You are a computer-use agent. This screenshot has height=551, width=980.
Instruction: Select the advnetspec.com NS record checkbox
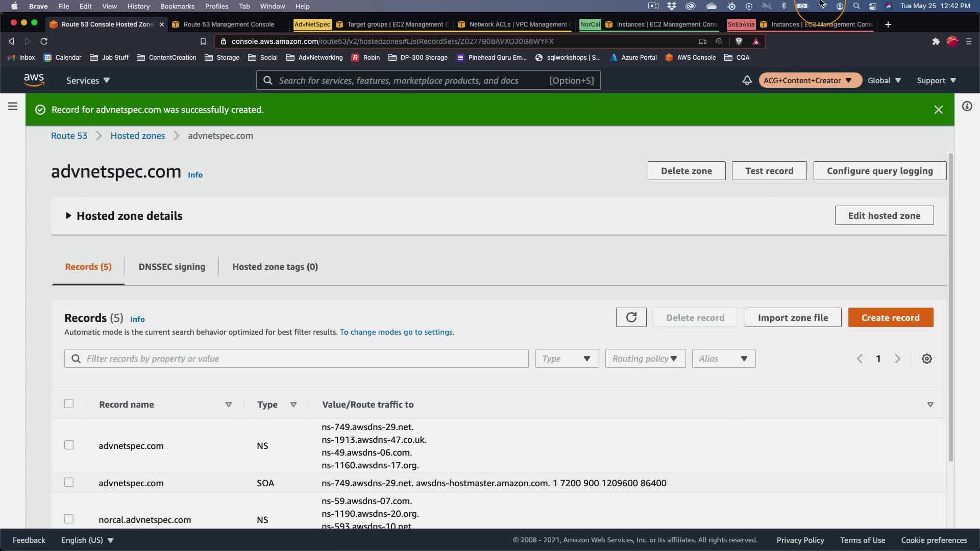tap(69, 445)
